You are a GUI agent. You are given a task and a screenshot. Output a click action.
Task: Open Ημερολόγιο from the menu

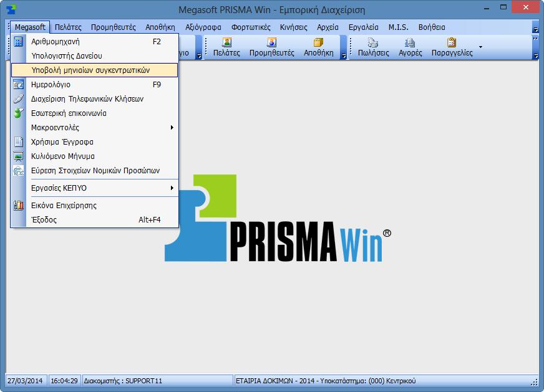tap(95, 85)
